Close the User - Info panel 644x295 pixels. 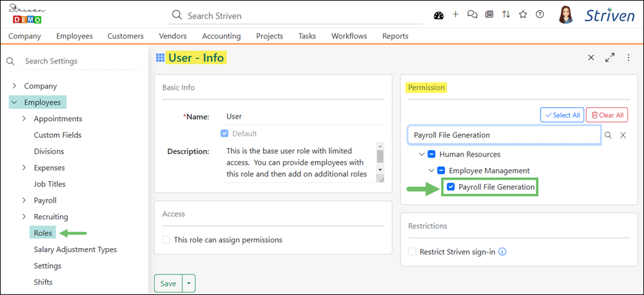click(591, 58)
